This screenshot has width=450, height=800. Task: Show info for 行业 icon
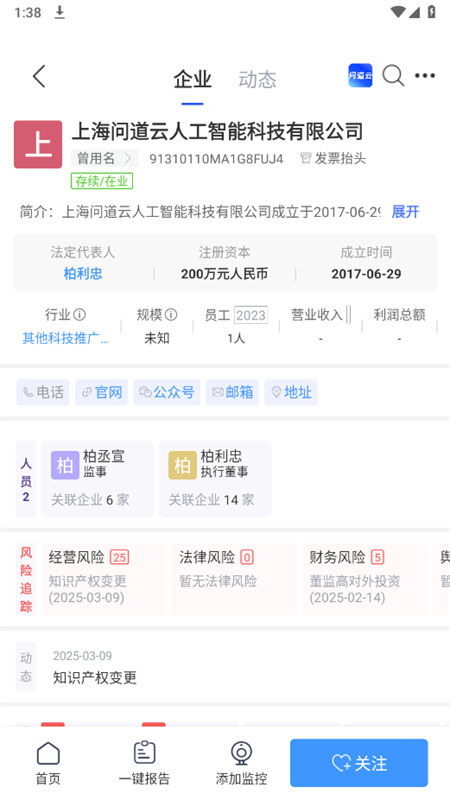80,315
